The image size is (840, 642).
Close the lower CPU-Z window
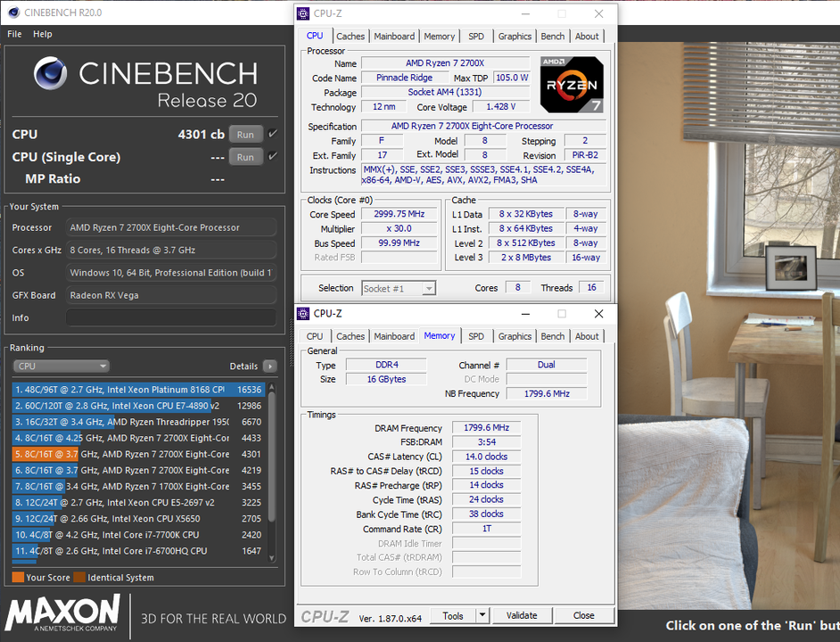pos(599,314)
